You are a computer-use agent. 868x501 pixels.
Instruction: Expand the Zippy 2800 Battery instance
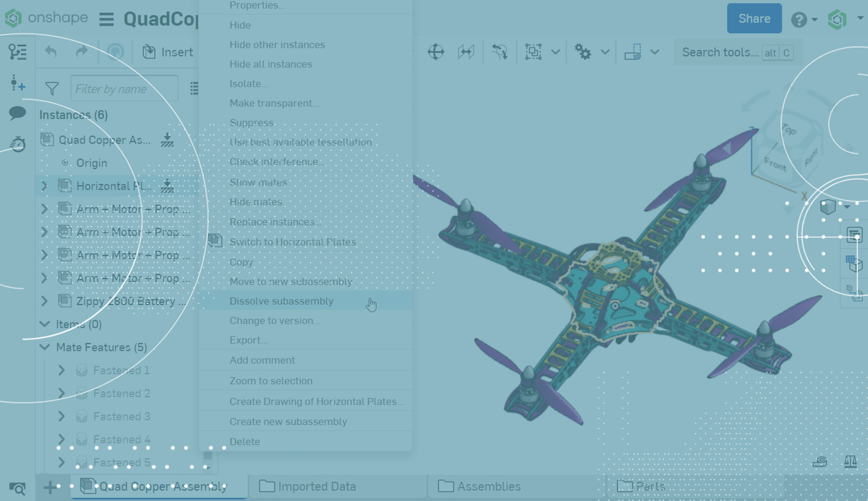[x=44, y=301]
